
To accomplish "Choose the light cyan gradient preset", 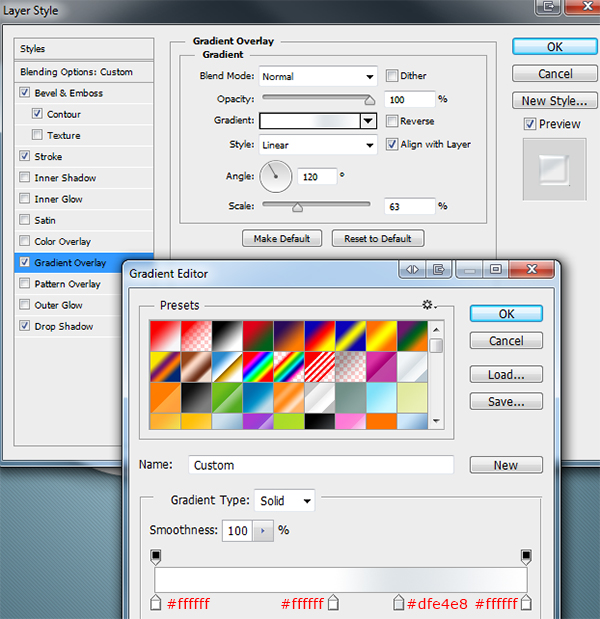I will click(x=381, y=398).
